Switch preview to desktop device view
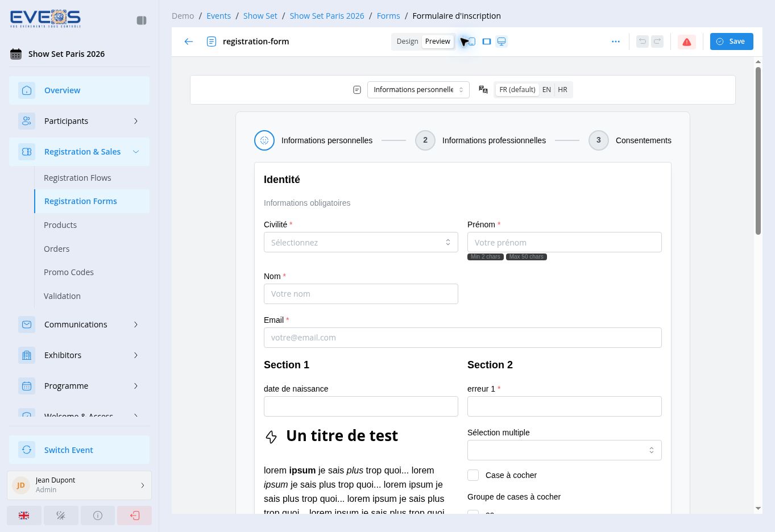775x532 pixels. (502, 41)
